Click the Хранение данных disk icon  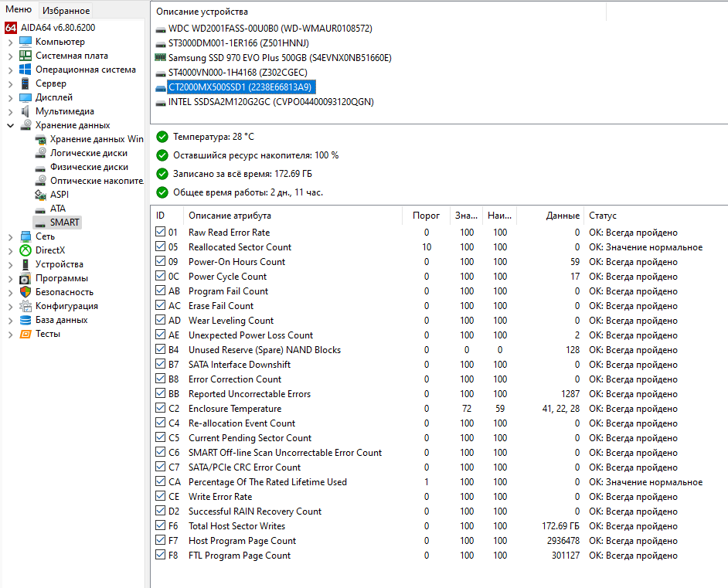tap(26, 125)
